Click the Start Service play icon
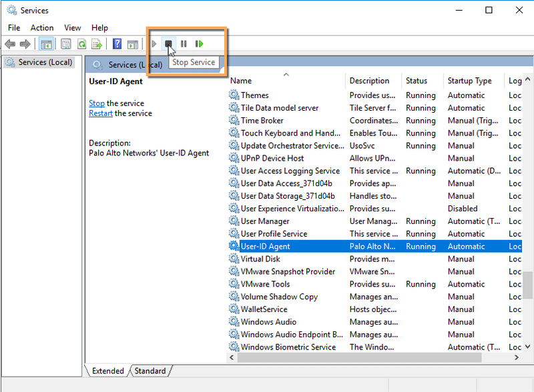The height and width of the screenshot is (392, 534). pyautogui.click(x=154, y=43)
